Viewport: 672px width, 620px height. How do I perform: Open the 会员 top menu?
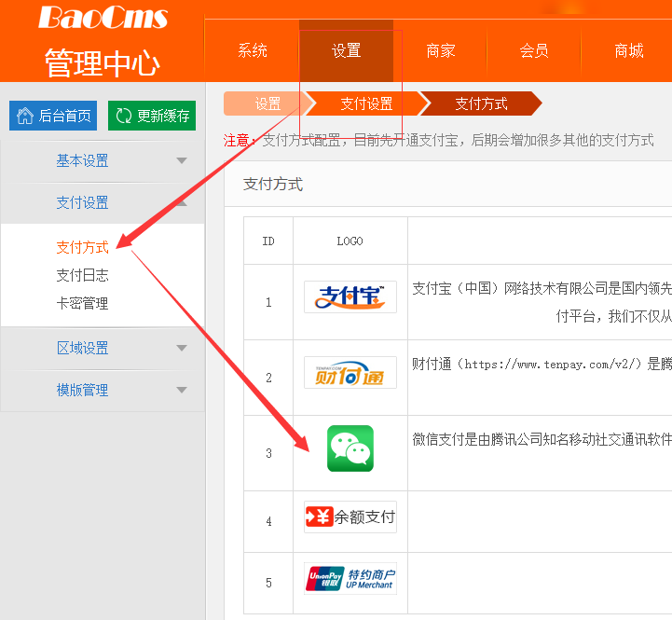534,50
